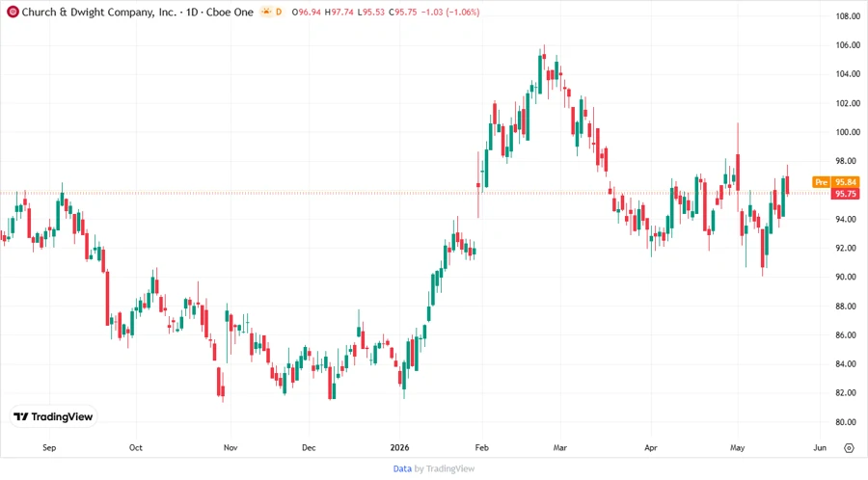
Task: Click the Church & Dwight red logo icon
Action: (13, 12)
